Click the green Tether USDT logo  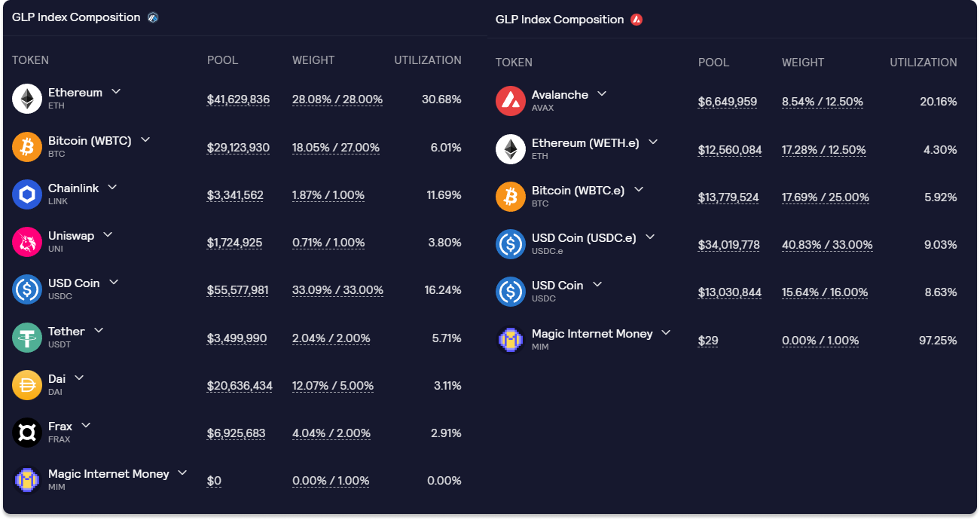pos(27,338)
